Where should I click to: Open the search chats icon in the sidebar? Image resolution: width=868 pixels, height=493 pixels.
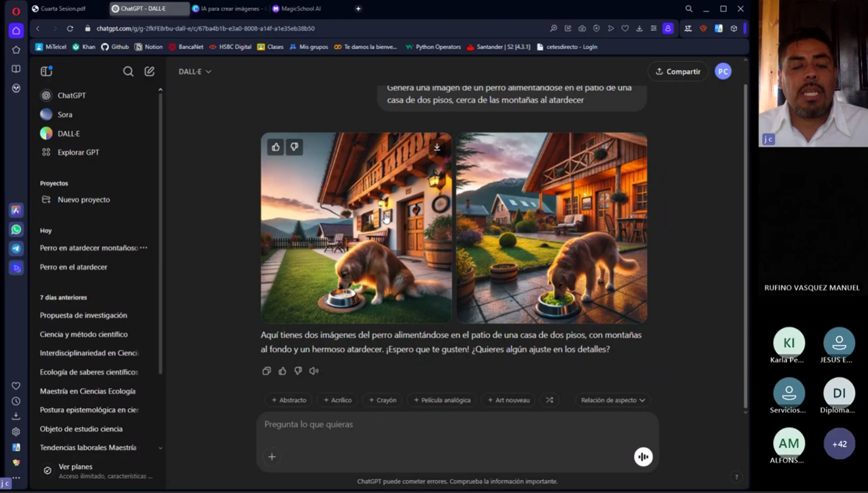pos(128,71)
